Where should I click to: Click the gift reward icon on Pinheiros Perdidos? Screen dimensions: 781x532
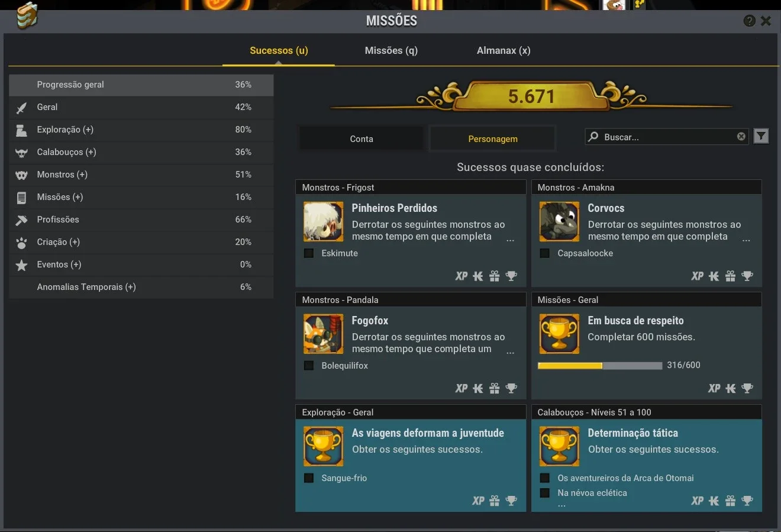pos(495,276)
